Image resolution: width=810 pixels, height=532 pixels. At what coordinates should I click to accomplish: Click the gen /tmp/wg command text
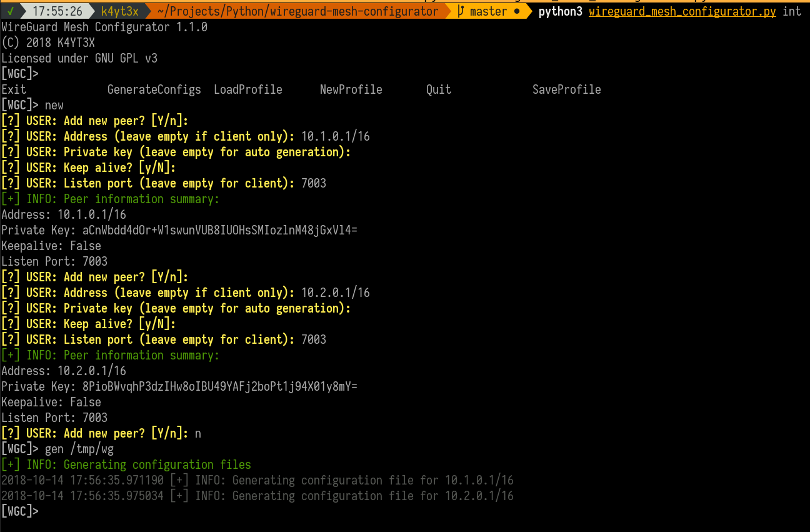click(79, 449)
